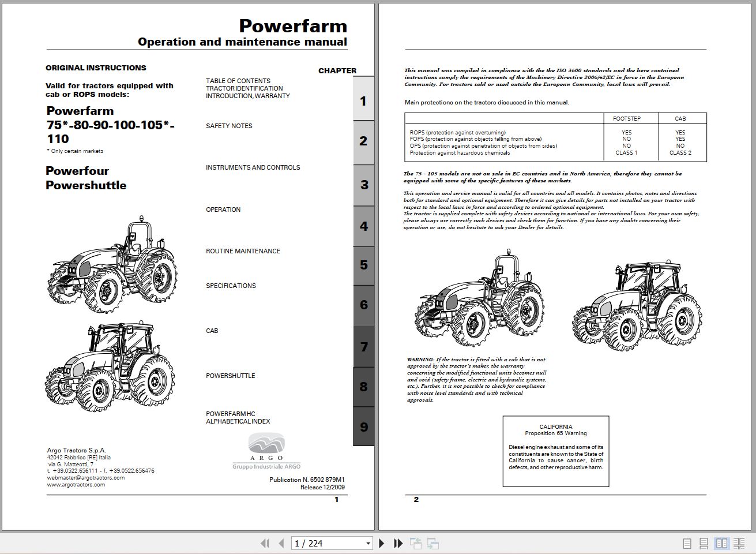
Task: Click the OPERATION contents entry
Action: (223, 209)
